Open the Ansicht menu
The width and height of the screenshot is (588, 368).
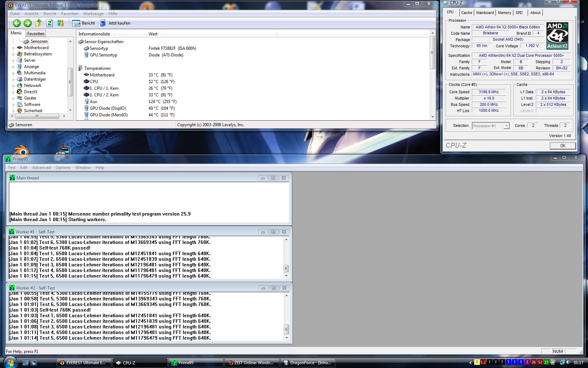click(x=31, y=14)
